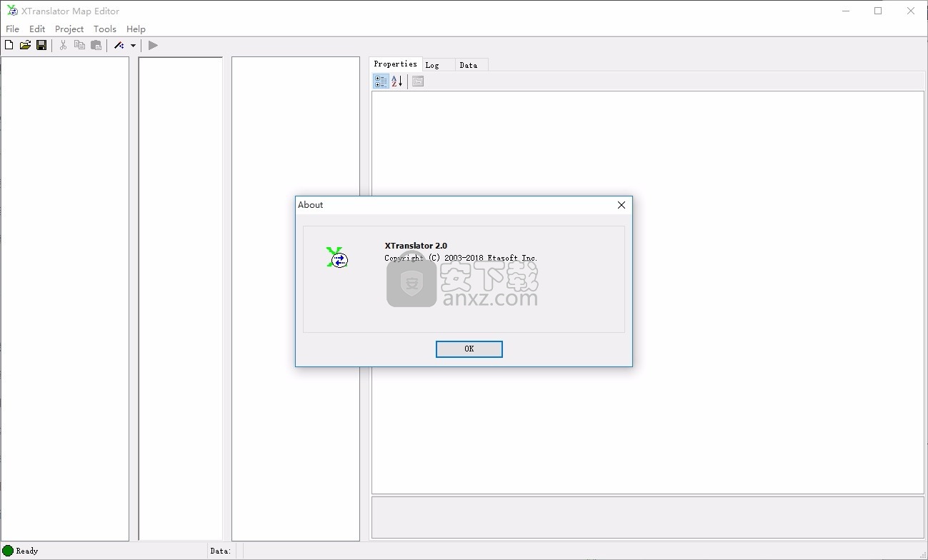Screen dimensions: 928x560
Task: Click the Run play triangle icon
Action: (x=153, y=45)
